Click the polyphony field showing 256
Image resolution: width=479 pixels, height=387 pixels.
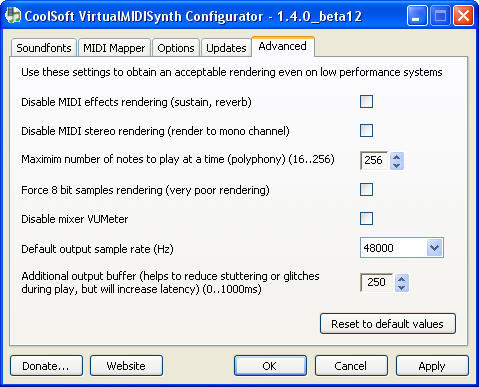tap(374, 160)
